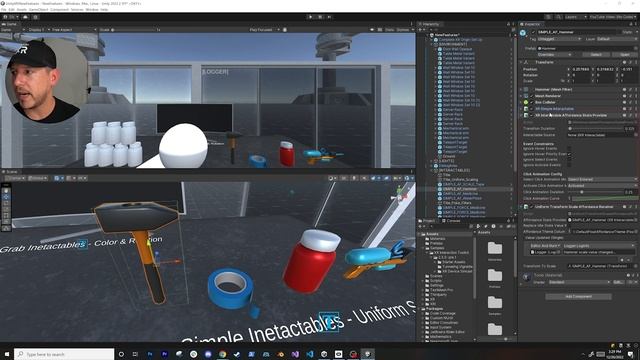640x360 pixels.
Task: Open Visual Studio Code from taskbar
Action: (x=309, y=354)
